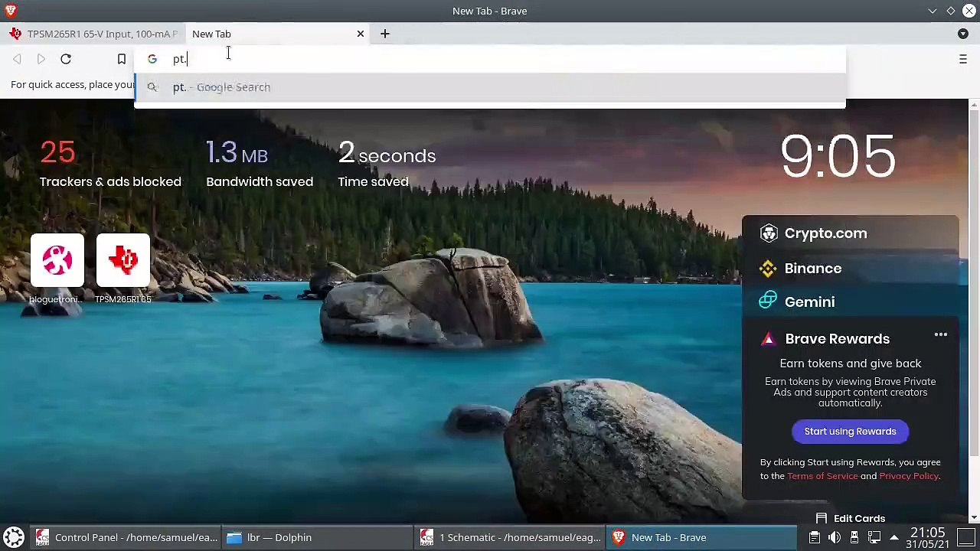Image resolution: width=980 pixels, height=551 pixels.
Task: Click the Gemini logo icon
Action: tap(768, 301)
